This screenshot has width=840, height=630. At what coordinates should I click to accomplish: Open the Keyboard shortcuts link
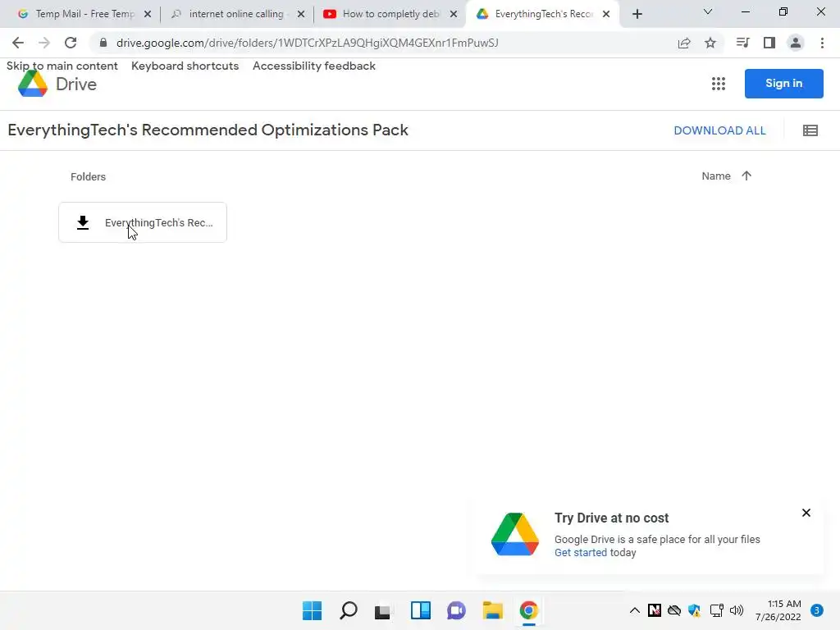coord(185,66)
